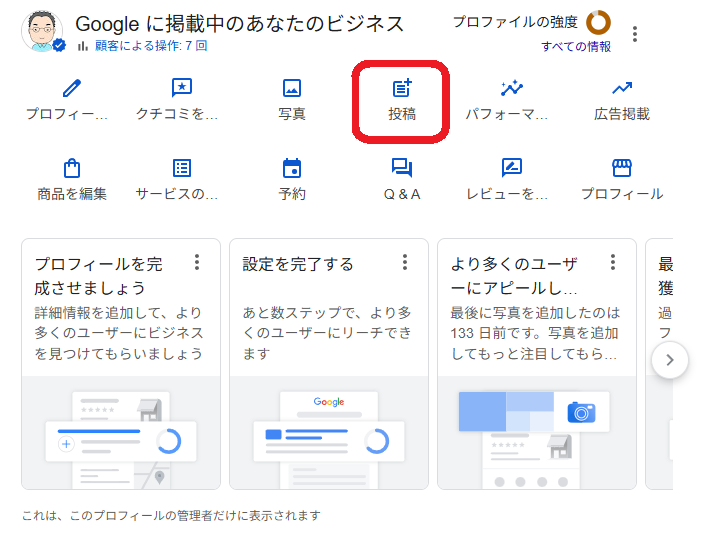Viewport: 706px width, 542px height.
Task: Open the クチコミを… reviews star icon
Action: pyautogui.click(x=182, y=87)
